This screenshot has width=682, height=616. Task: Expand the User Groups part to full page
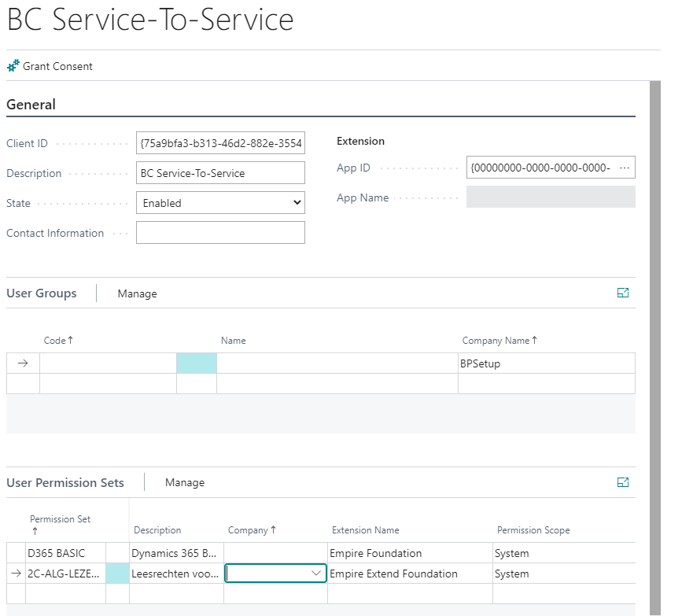click(x=623, y=293)
